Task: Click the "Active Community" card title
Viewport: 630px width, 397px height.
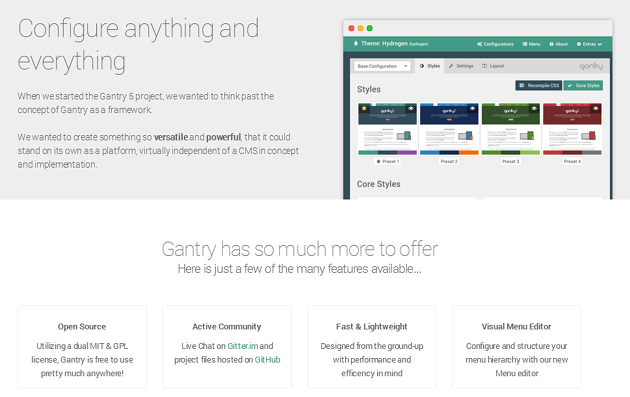Action: [x=227, y=327]
